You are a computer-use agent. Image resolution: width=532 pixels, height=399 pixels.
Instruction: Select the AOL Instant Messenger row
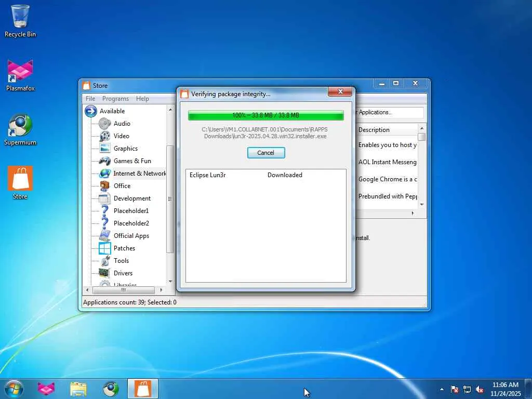coord(387,162)
